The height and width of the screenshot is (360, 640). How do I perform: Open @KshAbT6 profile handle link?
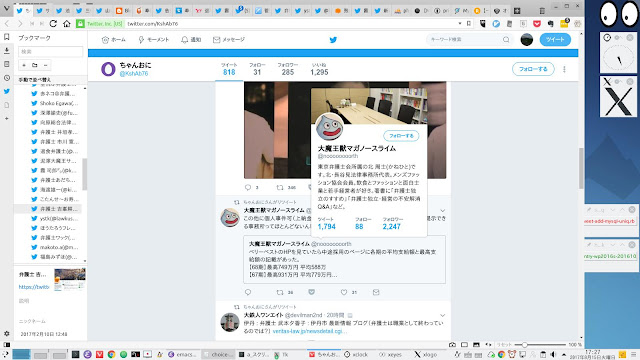(x=134, y=73)
